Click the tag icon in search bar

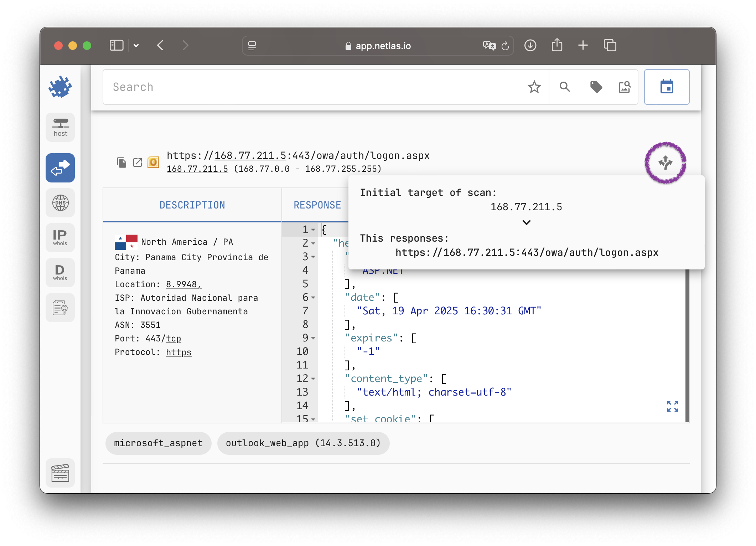(596, 87)
